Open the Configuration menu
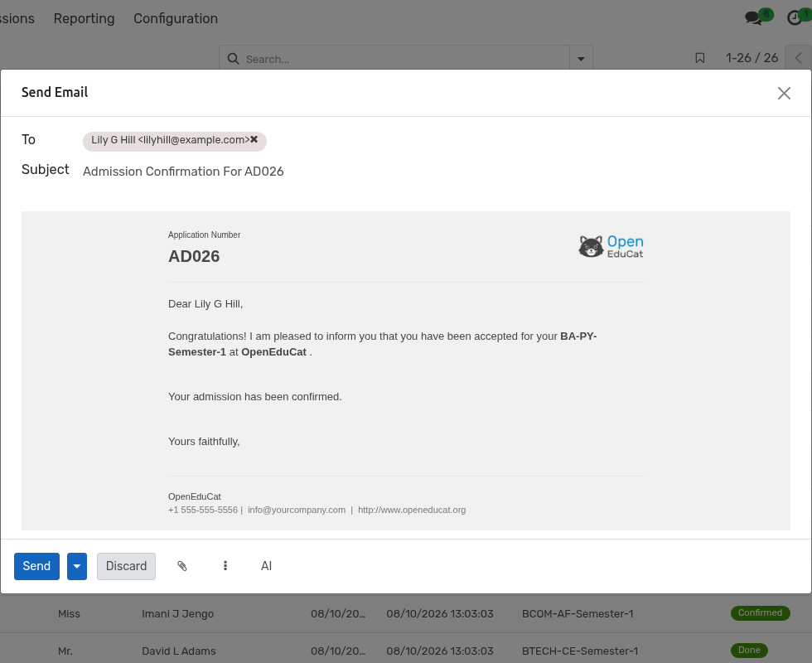812x663 pixels. pos(176,18)
